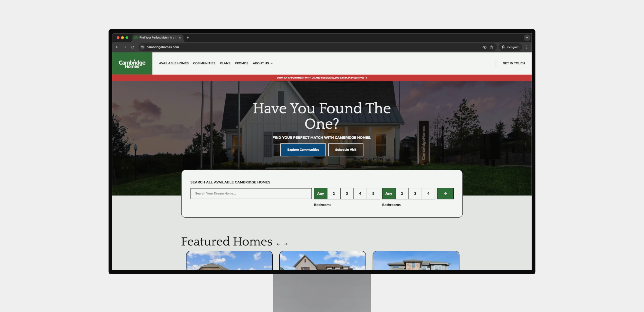Image resolution: width=644 pixels, height=312 pixels.
Task: Open Available Homes menu item
Action: click(174, 63)
